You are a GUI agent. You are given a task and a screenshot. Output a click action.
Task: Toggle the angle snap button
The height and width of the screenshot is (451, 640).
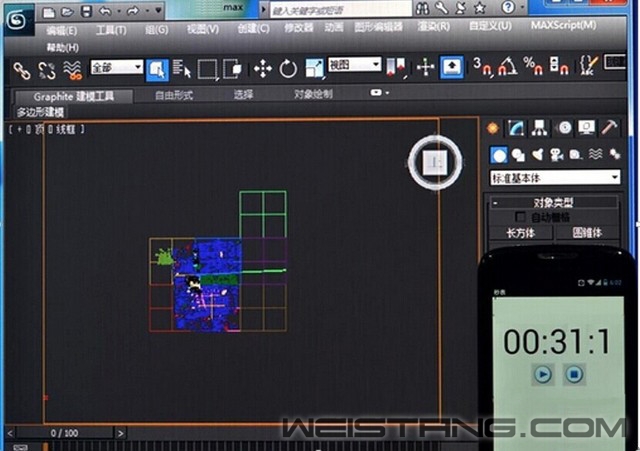(x=507, y=68)
